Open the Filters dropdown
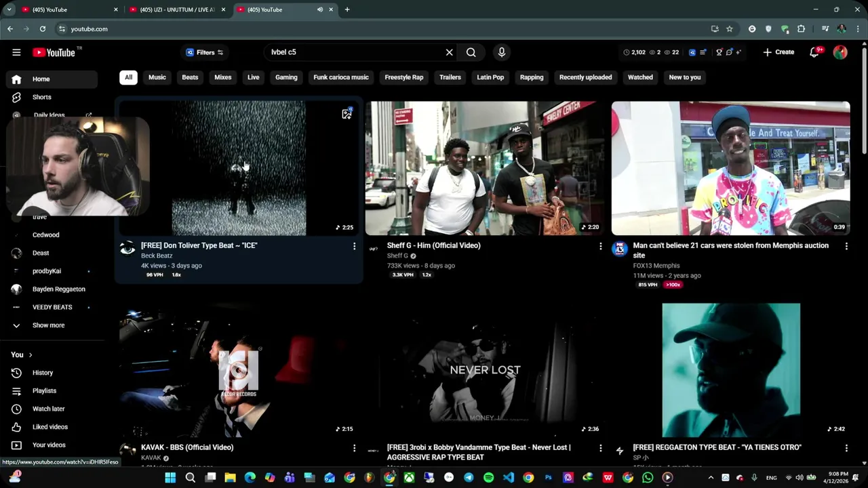The width and height of the screenshot is (868, 488). [205, 52]
